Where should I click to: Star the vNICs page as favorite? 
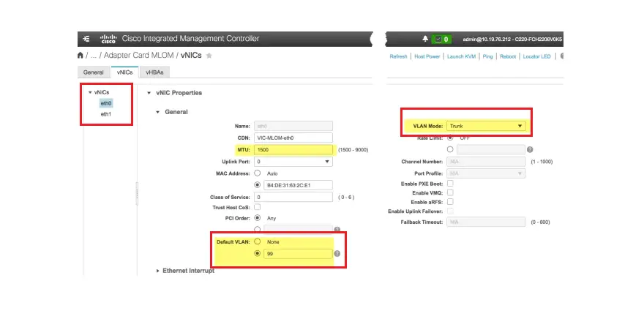pyautogui.click(x=209, y=56)
